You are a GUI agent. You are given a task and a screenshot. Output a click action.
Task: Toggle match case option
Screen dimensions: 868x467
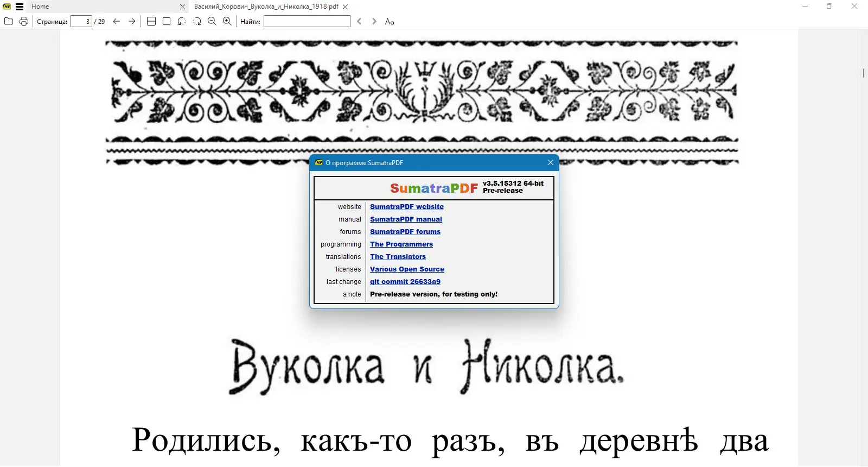tap(390, 21)
